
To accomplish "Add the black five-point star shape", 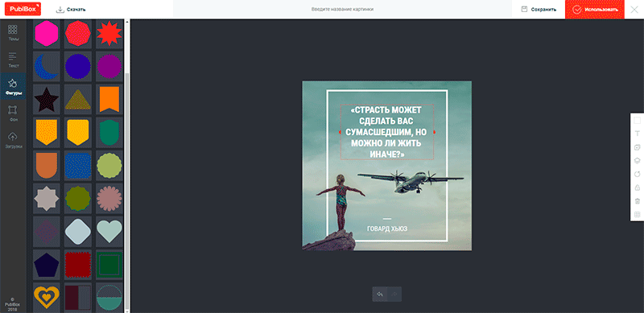I will (x=47, y=99).
